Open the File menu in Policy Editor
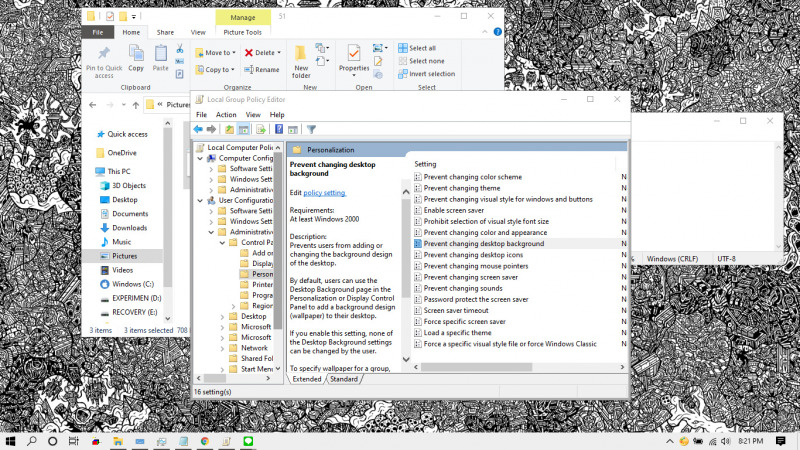This screenshot has height=450, width=800. click(x=202, y=115)
